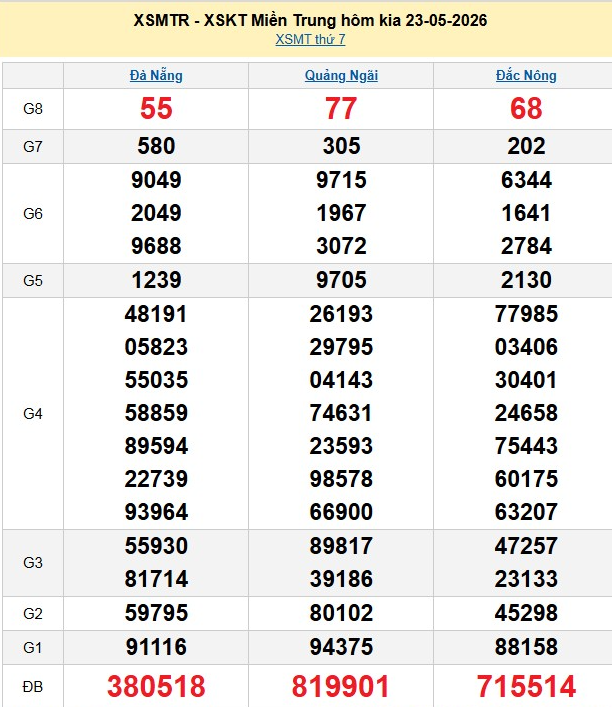Click the G3 number 89817

tap(341, 546)
